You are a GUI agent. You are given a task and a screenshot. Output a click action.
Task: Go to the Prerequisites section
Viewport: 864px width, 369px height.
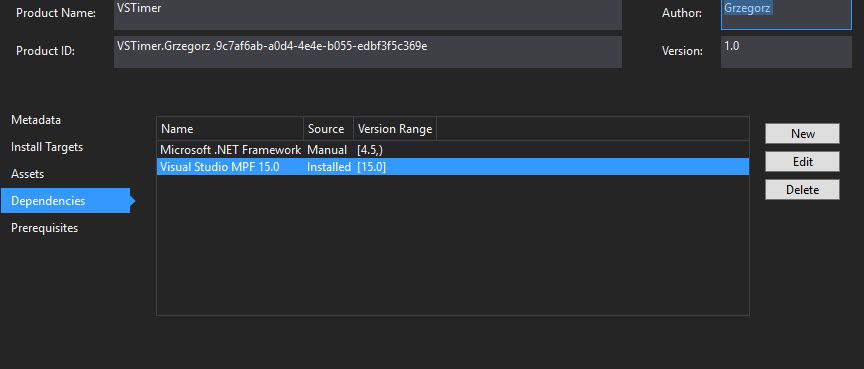coord(45,228)
